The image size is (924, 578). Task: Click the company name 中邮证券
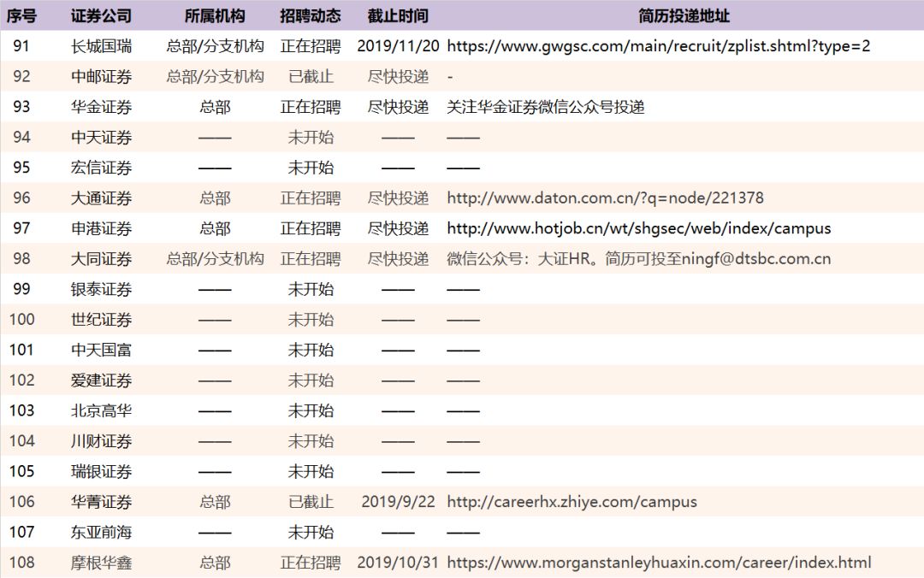[101, 77]
